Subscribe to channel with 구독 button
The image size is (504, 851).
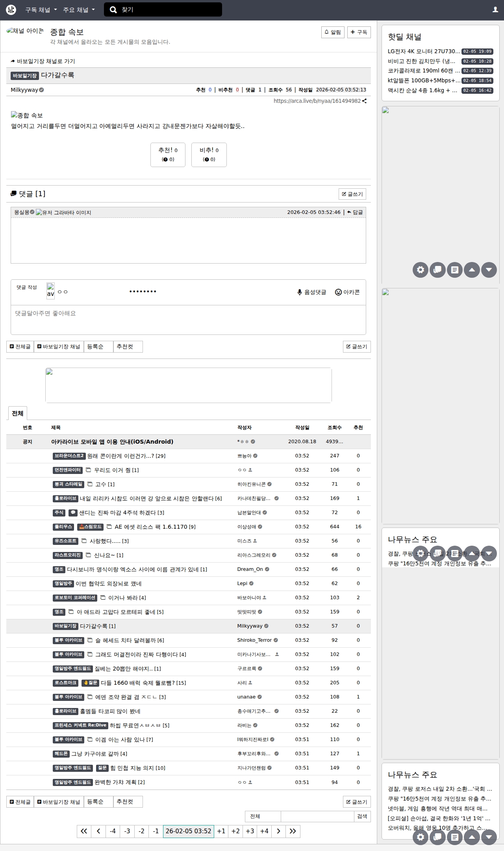[x=359, y=32]
